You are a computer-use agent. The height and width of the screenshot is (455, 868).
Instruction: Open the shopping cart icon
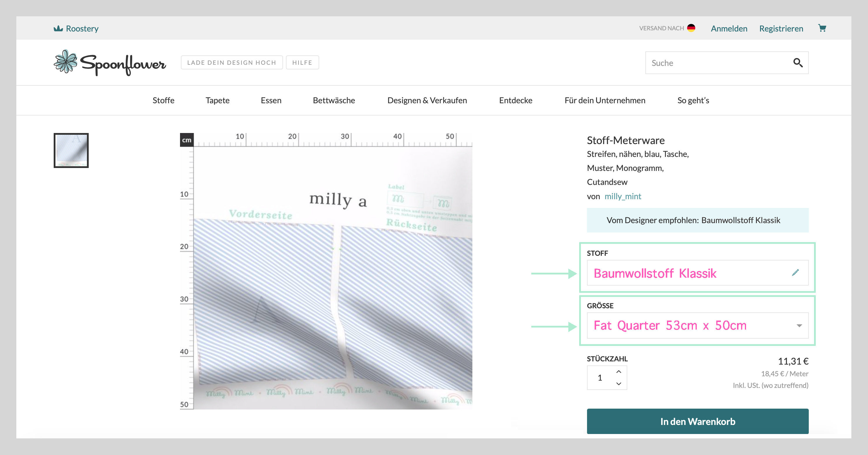coord(822,28)
